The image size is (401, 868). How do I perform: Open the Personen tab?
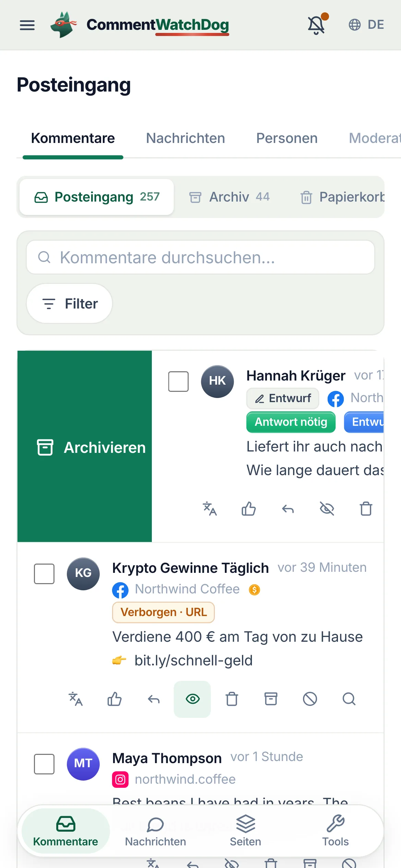point(287,138)
